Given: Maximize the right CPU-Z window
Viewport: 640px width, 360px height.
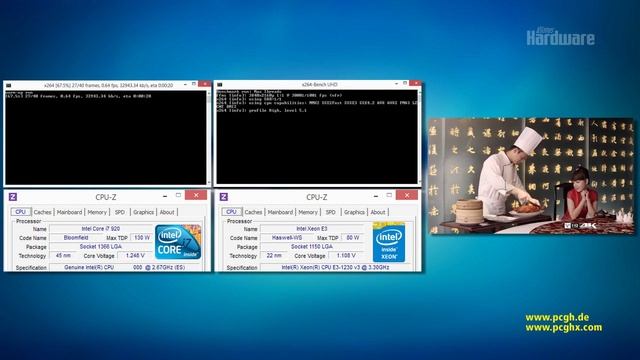Looking at the screenshot, I should point(389,196).
